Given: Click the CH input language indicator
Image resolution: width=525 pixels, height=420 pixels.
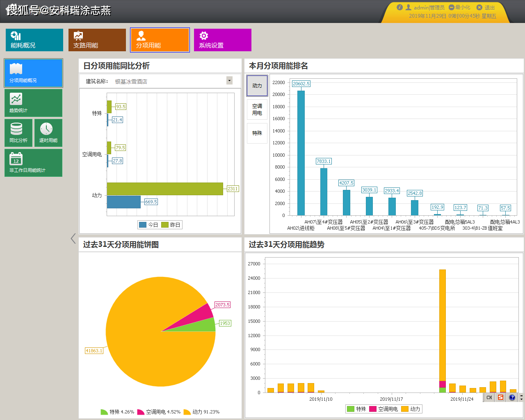Looking at the screenshot, I should click(x=489, y=397).
